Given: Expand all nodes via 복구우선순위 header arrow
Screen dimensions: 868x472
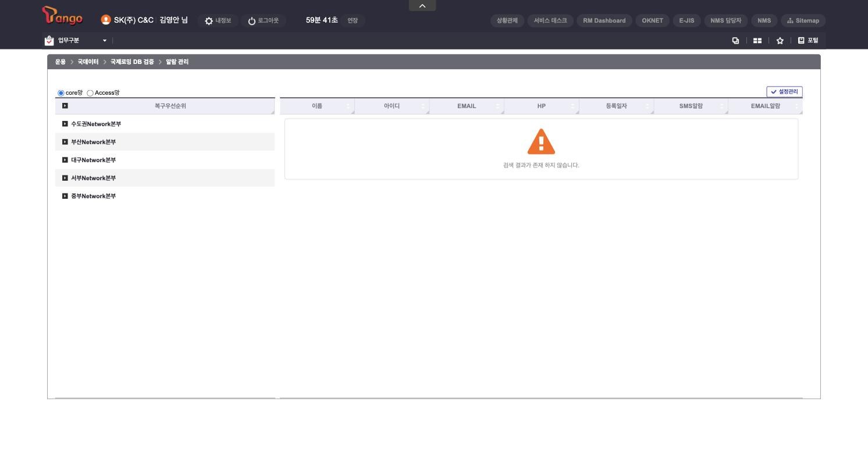Looking at the screenshot, I should pos(65,106).
